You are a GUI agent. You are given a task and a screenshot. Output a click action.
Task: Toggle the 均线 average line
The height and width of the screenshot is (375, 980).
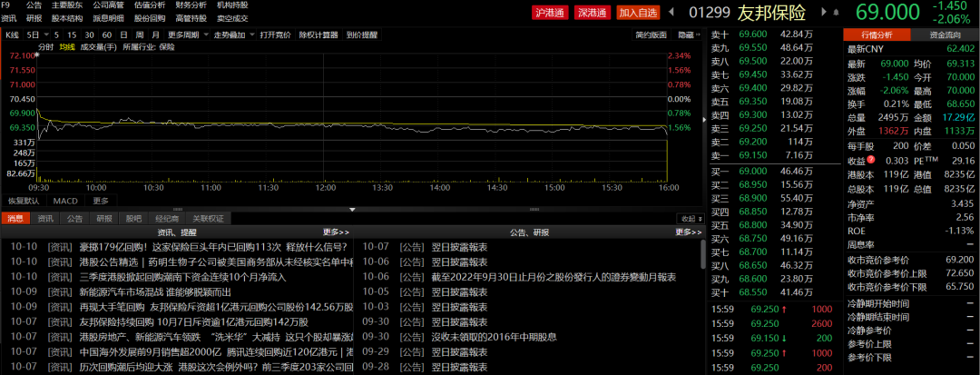tap(67, 47)
